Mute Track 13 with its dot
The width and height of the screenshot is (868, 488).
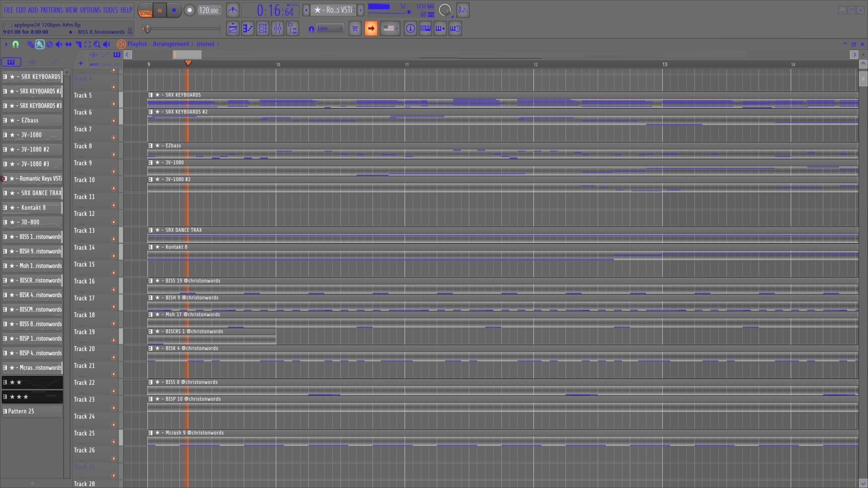point(113,239)
